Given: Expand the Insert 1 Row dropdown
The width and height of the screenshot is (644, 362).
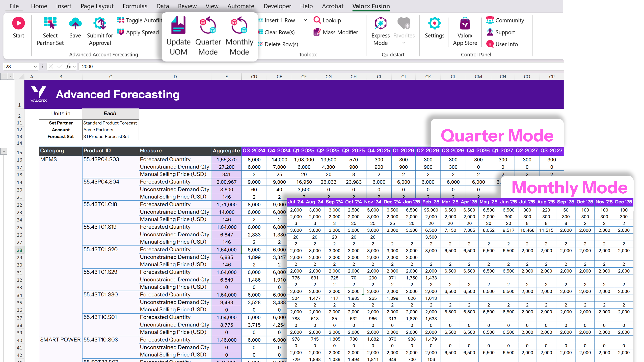Looking at the screenshot, I should click(x=305, y=20).
